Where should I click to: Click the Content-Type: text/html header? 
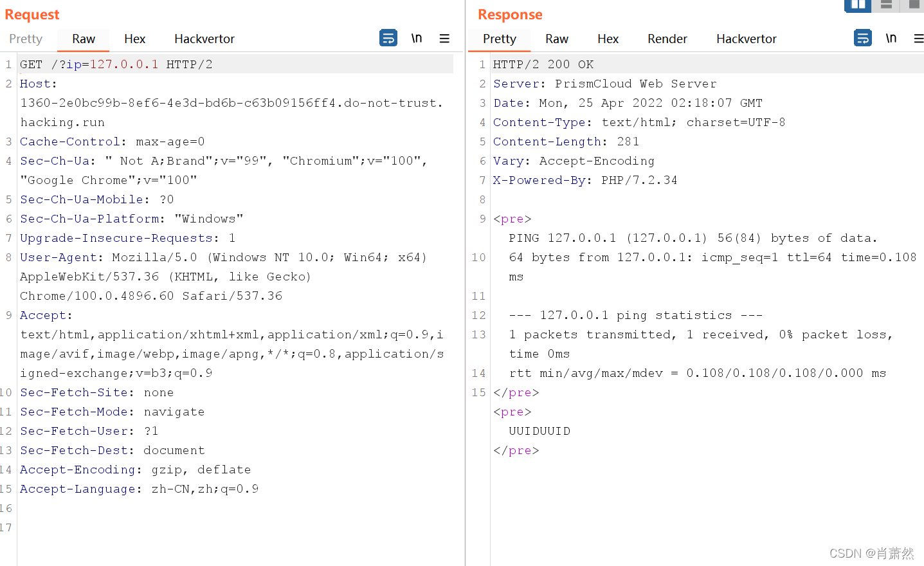pyautogui.click(x=639, y=122)
